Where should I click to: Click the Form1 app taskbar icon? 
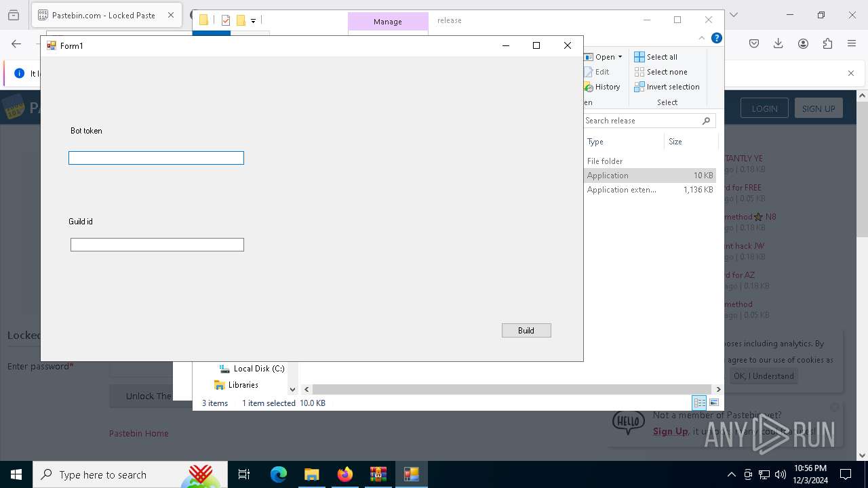412,474
